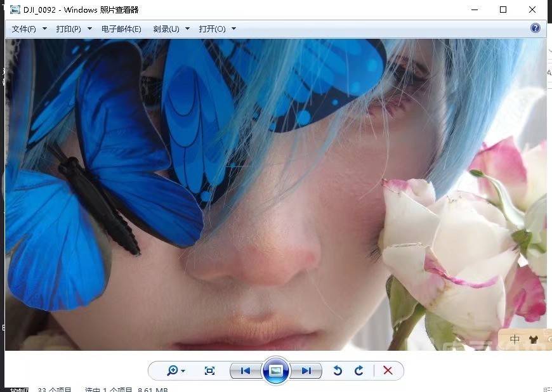Open the zoom level dropdown arrow
552x392 pixels.
point(183,371)
